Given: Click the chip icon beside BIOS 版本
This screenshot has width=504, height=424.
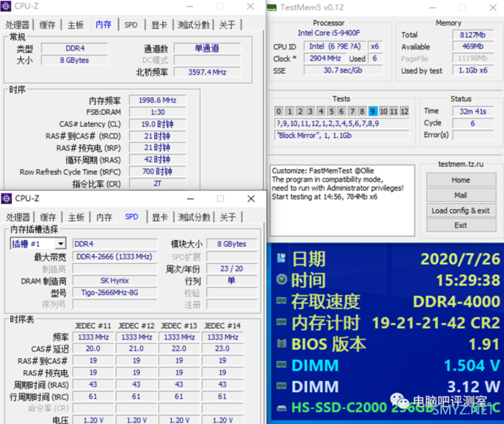Looking at the screenshot, I should point(281,344).
